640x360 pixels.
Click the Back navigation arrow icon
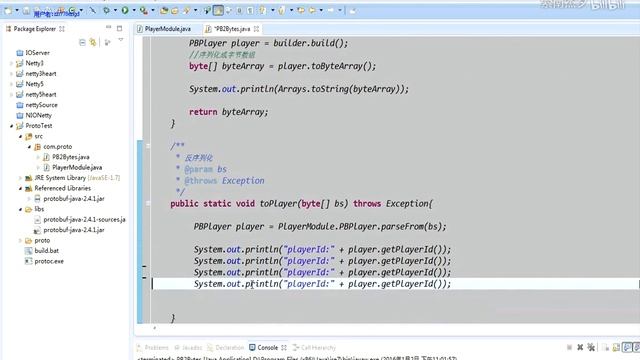312,10
